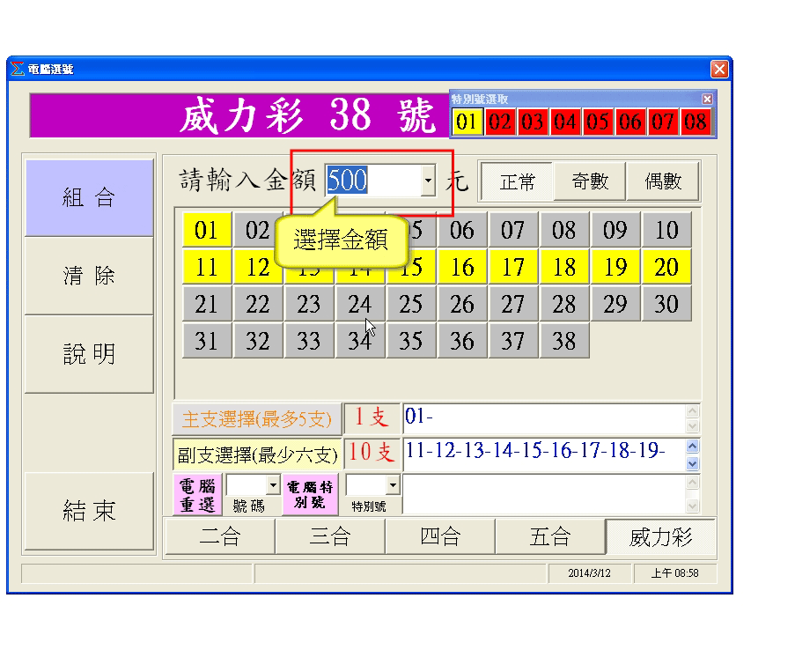
Task: Toggle number 06 in the main grid
Action: (462, 230)
